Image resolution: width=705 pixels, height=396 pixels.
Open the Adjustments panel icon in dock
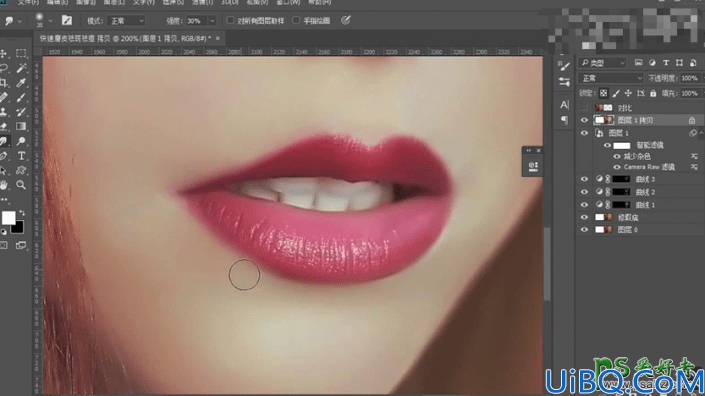[x=564, y=82]
